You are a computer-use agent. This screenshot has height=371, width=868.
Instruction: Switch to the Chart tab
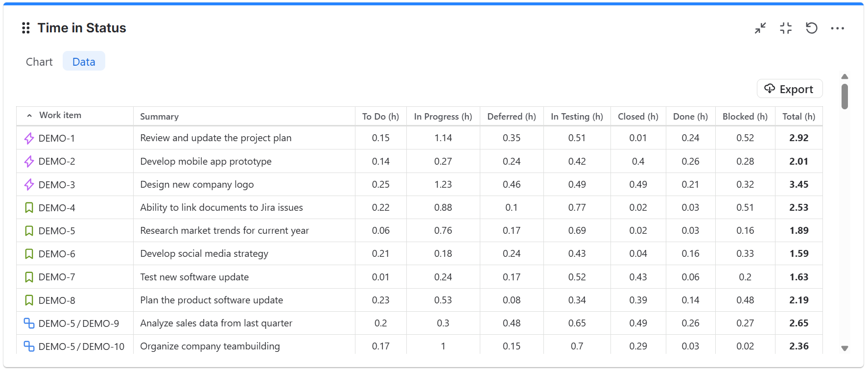coord(39,62)
